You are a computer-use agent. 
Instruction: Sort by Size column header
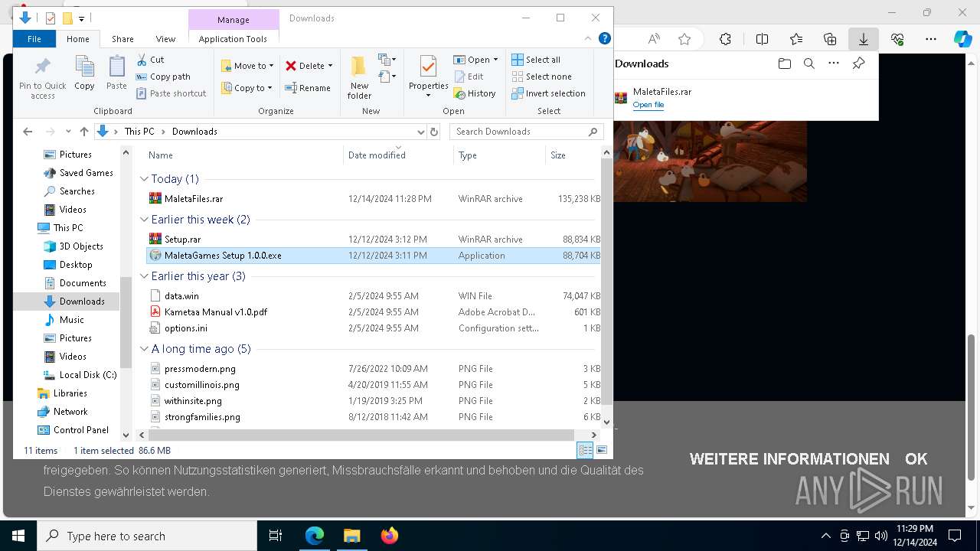(574, 155)
